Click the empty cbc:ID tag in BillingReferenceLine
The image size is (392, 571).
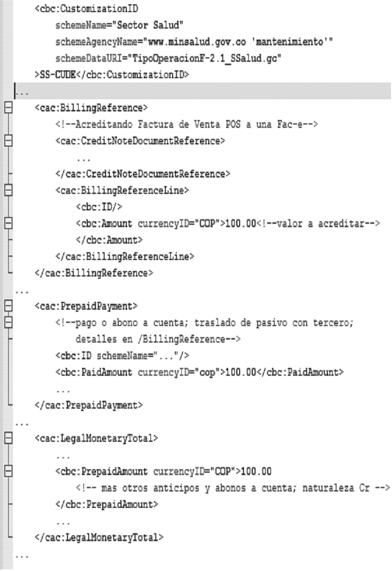tap(99, 207)
